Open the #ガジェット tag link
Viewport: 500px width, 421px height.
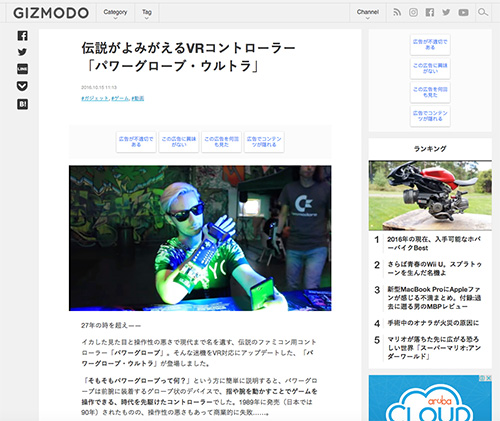pyautogui.click(x=95, y=98)
